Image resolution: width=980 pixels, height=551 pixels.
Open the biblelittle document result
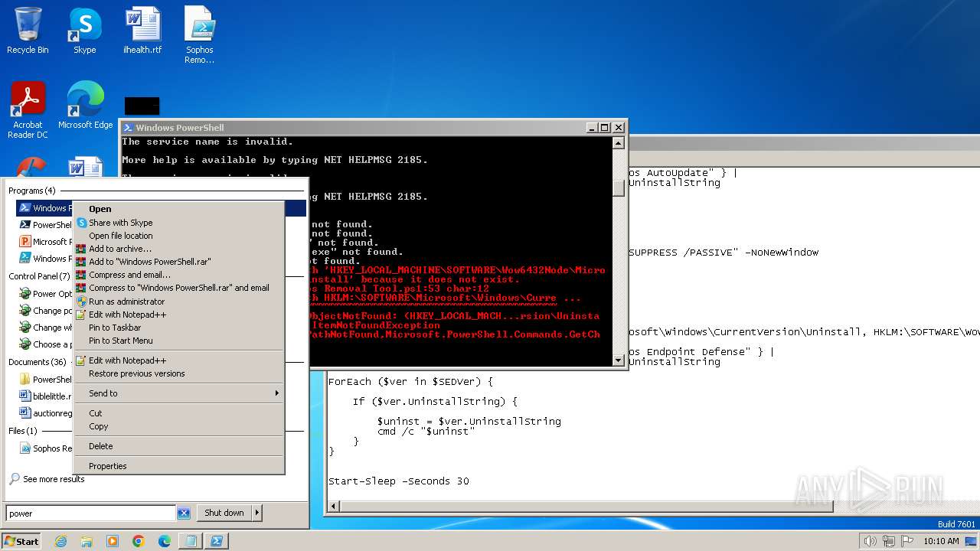pyautogui.click(x=44, y=396)
